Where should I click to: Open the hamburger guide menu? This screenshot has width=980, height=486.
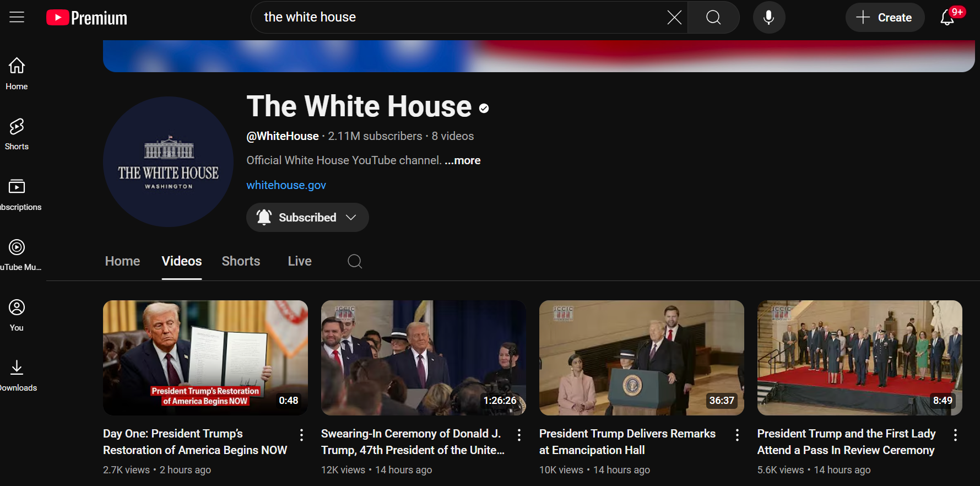tap(17, 17)
